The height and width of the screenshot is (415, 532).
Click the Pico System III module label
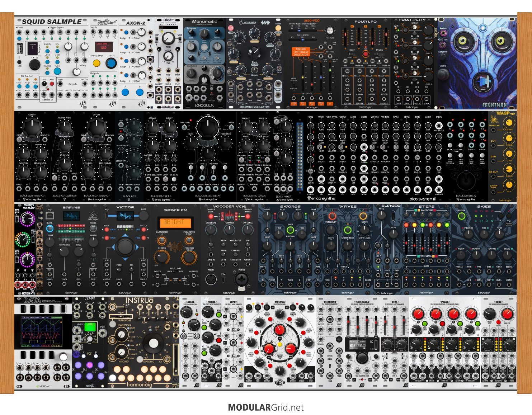(x=423, y=198)
